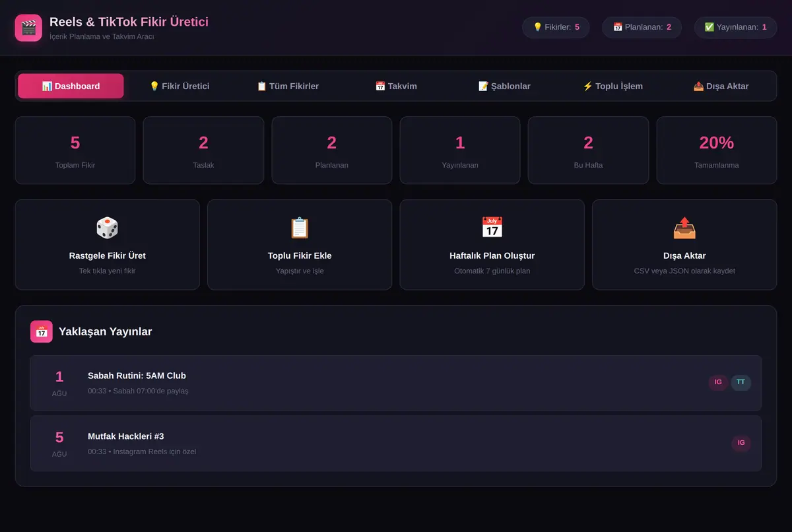
Task: Click the Yaklaşan Yayınlar section heading
Action: click(105, 331)
